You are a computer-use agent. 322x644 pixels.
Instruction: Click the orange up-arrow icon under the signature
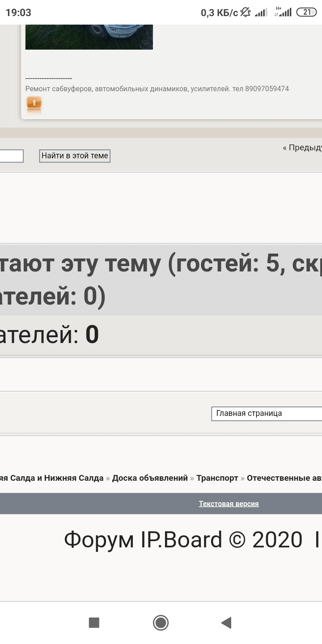34,103
